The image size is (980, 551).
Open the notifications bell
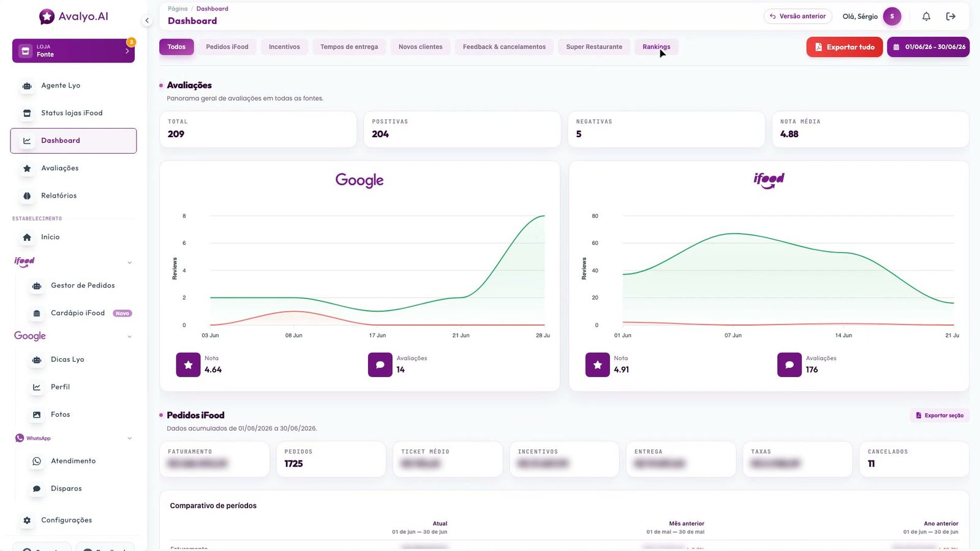(926, 17)
